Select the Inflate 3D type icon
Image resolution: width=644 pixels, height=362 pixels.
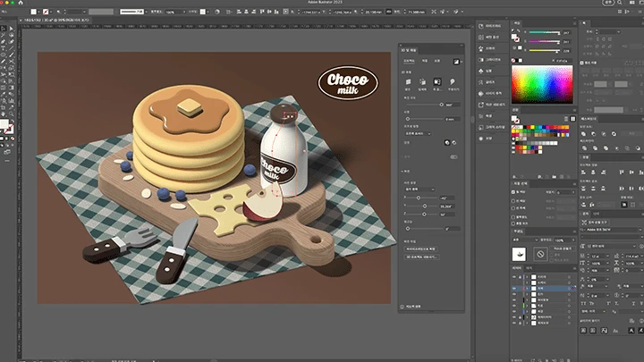tap(453, 82)
